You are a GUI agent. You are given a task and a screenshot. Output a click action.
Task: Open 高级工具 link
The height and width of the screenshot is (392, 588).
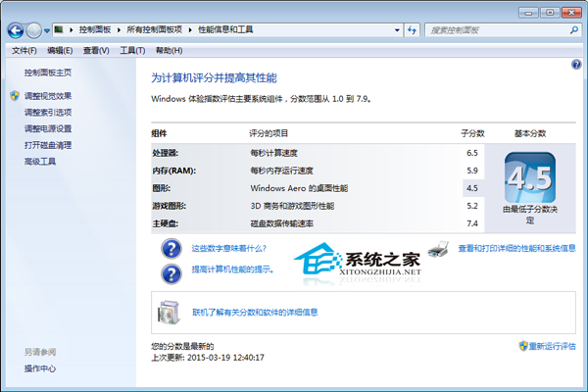tap(40, 162)
